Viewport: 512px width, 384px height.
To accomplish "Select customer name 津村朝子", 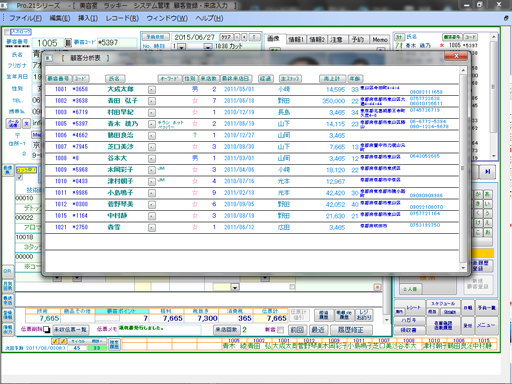I will 120,181.
